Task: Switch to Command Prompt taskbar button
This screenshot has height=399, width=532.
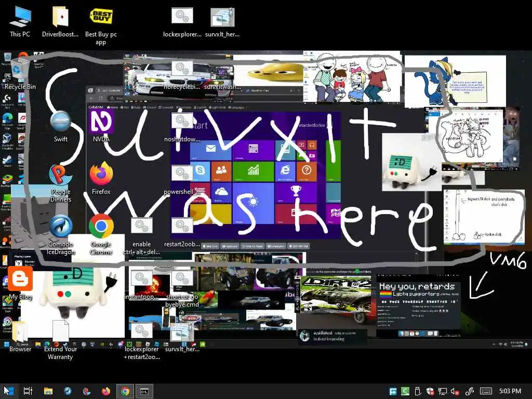Action: coord(144,391)
